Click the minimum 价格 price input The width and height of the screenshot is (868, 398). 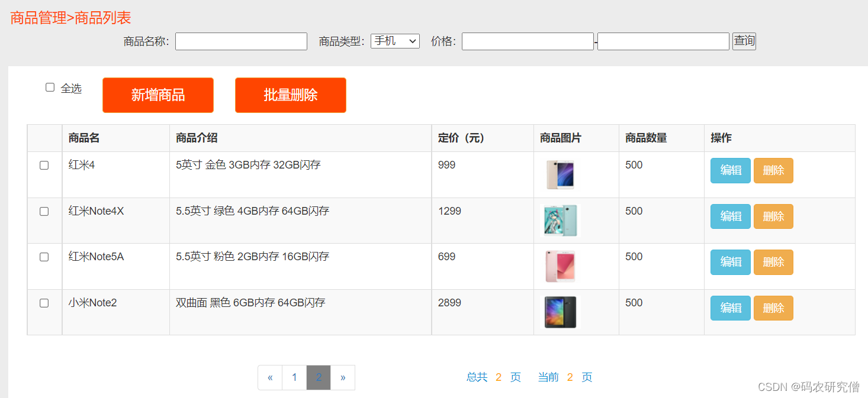coord(527,41)
